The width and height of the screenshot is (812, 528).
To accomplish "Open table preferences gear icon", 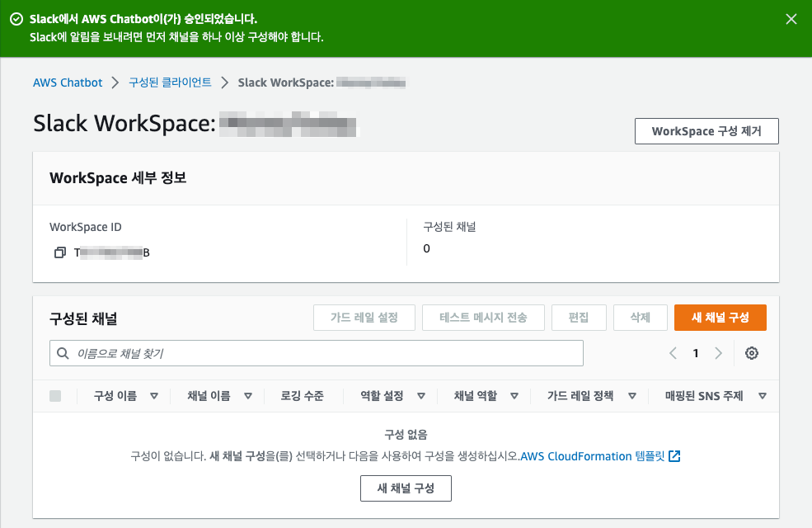I will (752, 353).
